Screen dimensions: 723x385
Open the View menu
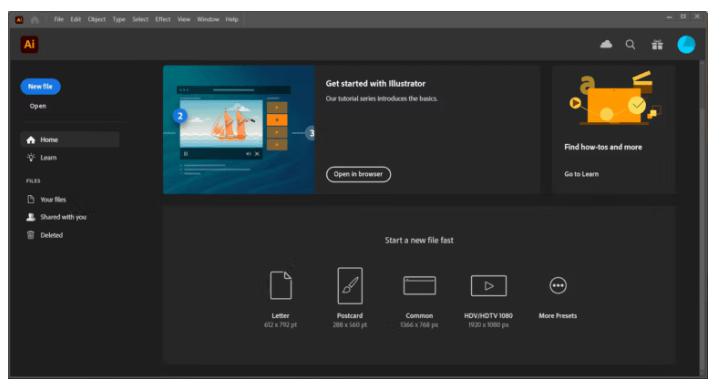pos(184,19)
